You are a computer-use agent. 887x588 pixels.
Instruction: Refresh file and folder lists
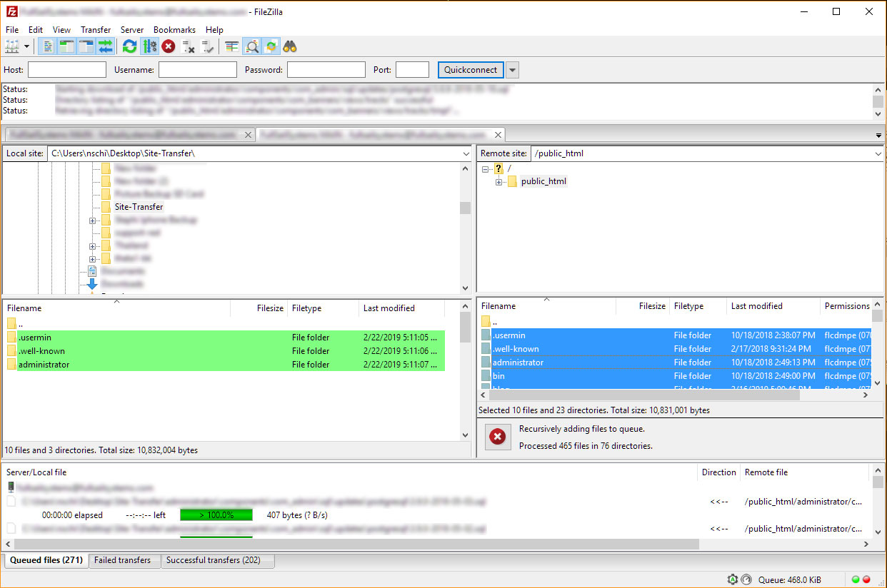click(129, 46)
